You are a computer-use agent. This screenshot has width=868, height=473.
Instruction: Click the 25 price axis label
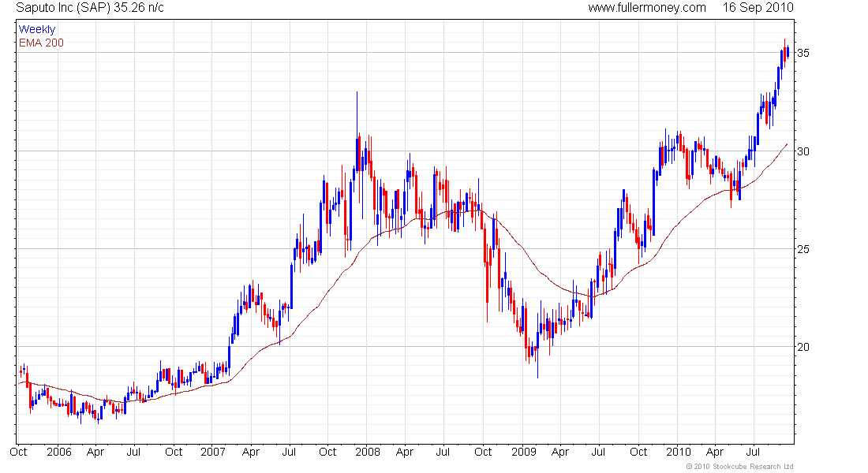pyautogui.click(x=803, y=249)
